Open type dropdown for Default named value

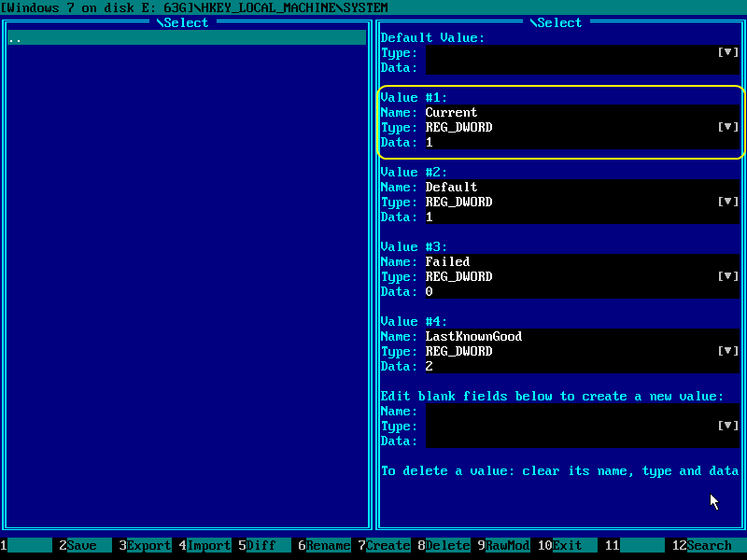pos(728,202)
